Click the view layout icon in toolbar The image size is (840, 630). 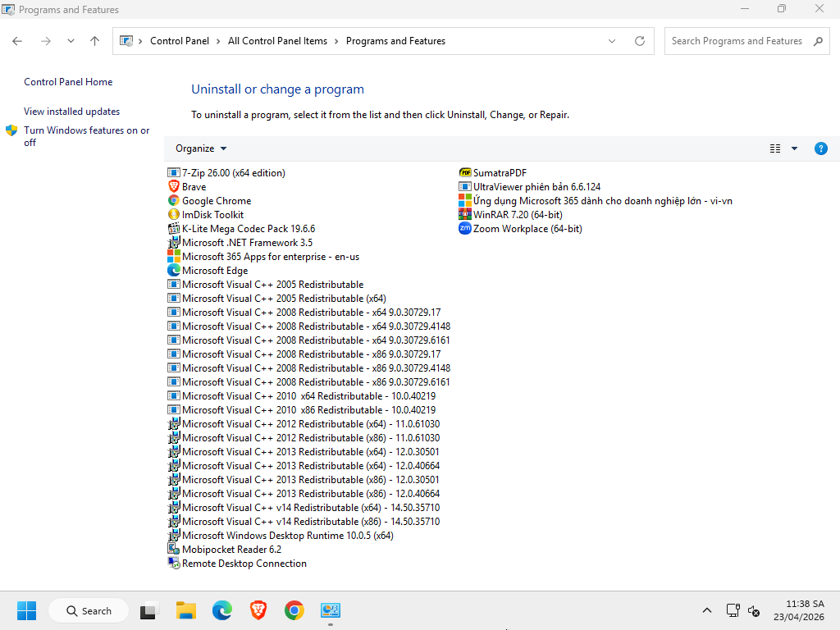coord(775,148)
